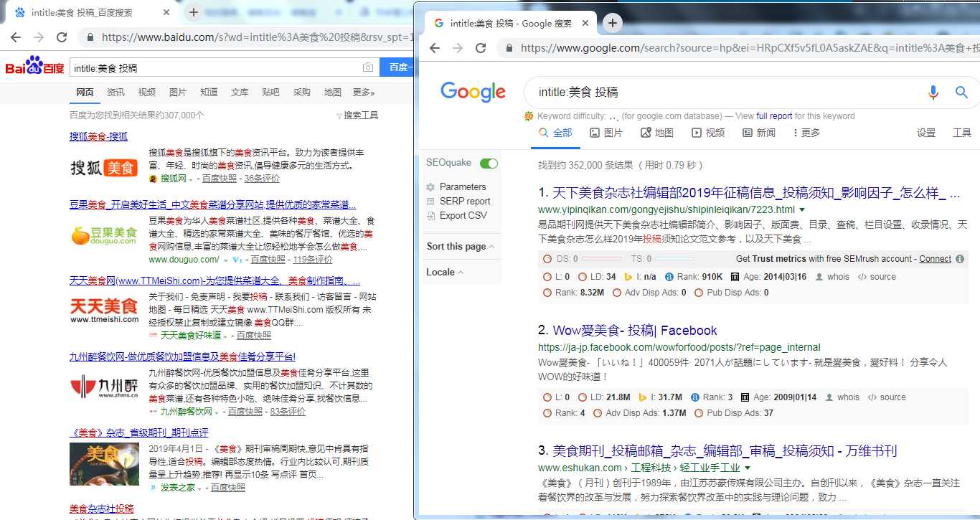This screenshot has height=520, width=980.
Task: Click the lock icon in Google address bar
Action: pos(509,48)
